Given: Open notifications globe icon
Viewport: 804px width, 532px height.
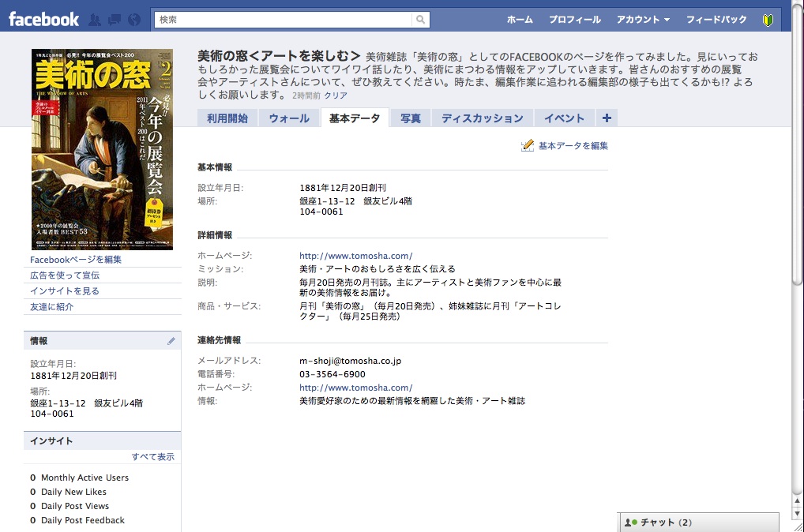Looking at the screenshot, I should click(133, 20).
